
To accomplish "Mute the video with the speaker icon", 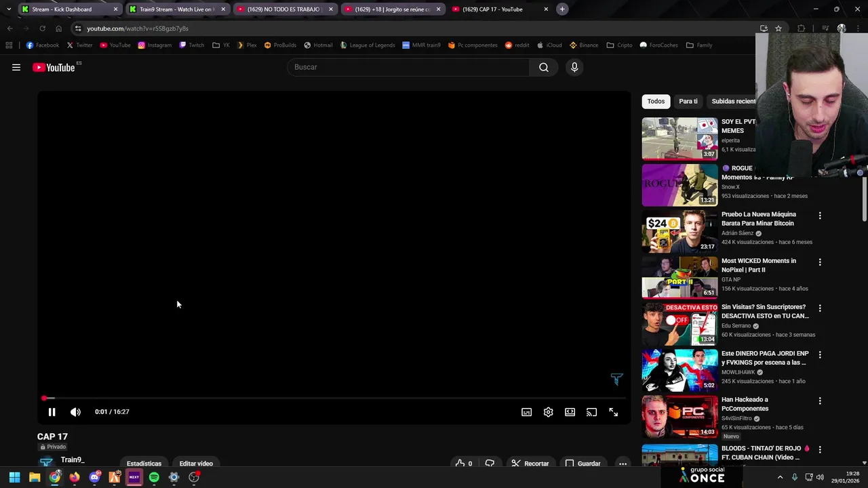I will [75, 412].
